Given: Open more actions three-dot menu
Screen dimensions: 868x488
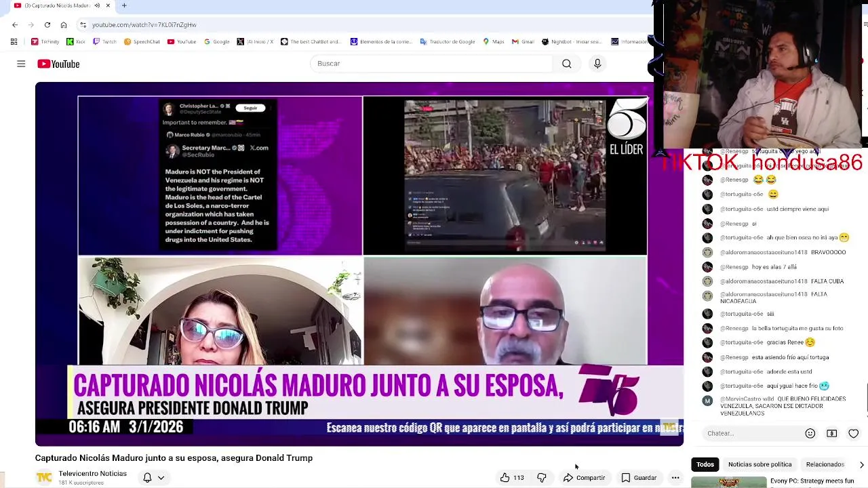Looking at the screenshot, I should click(675, 478).
